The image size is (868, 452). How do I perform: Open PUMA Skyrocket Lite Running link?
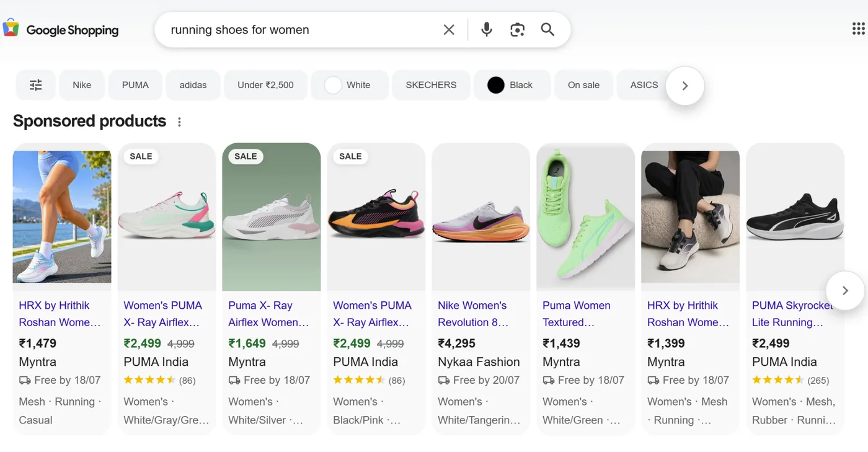tap(792, 314)
